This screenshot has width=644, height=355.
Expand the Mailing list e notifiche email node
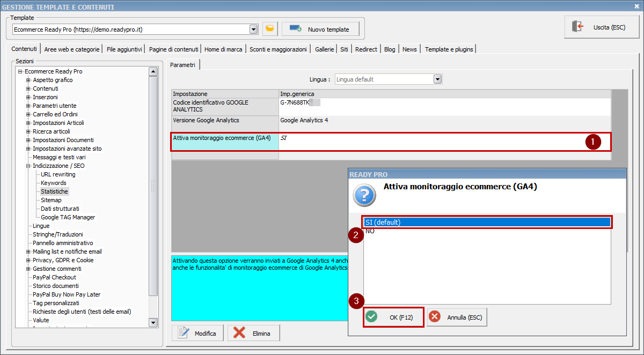28,252
